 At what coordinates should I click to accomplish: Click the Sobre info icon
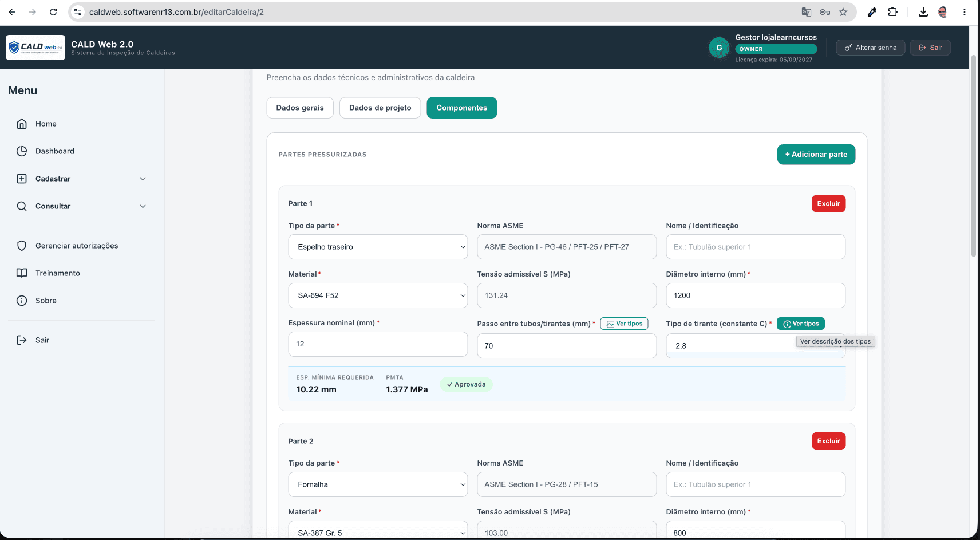pyautogui.click(x=22, y=301)
